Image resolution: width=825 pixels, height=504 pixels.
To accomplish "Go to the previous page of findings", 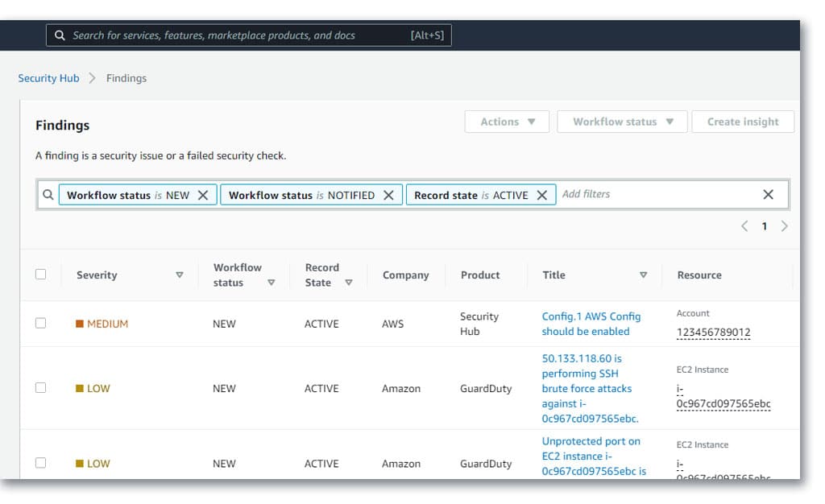I will point(744,226).
